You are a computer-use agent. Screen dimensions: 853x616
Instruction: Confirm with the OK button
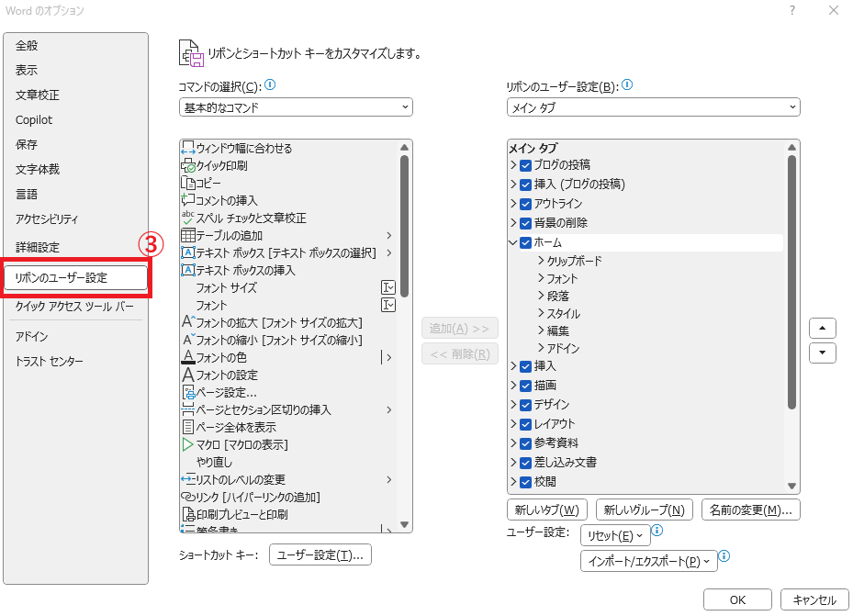tap(737, 599)
